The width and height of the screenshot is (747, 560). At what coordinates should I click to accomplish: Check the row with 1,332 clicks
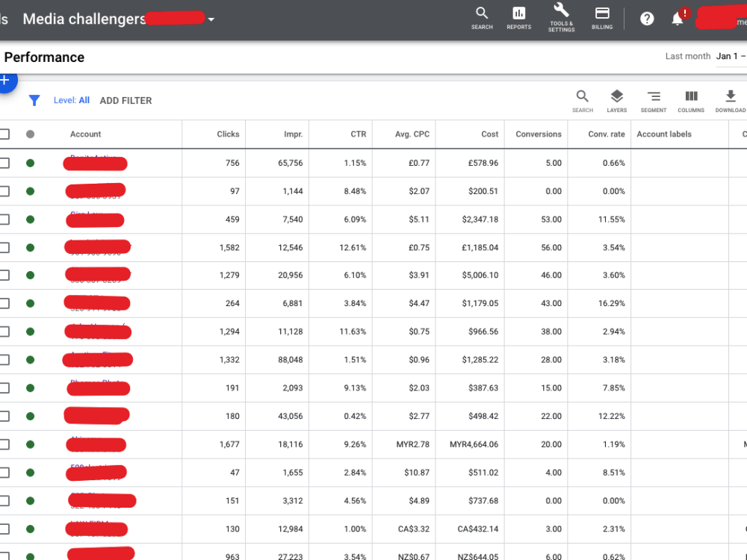click(4, 360)
